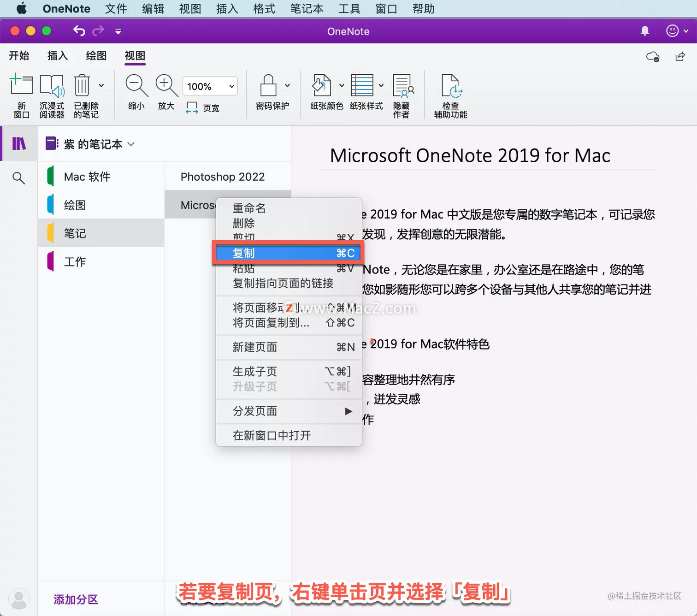Open the notifications bell

(645, 31)
